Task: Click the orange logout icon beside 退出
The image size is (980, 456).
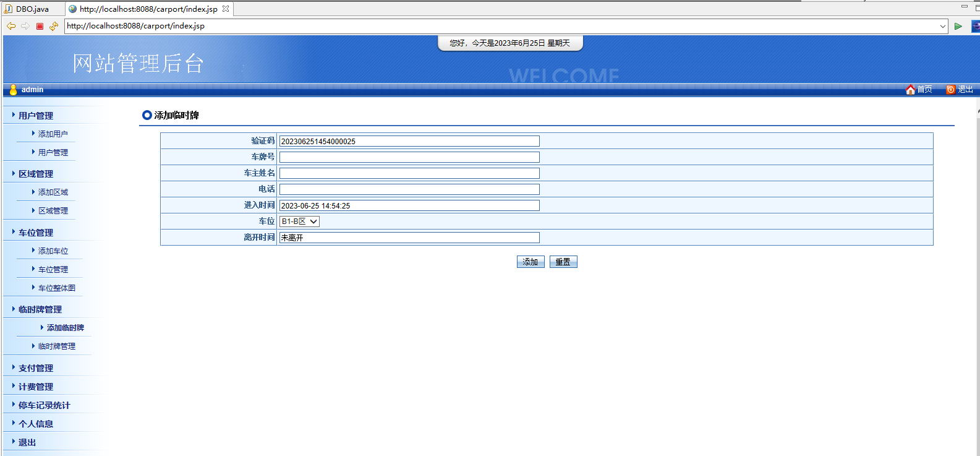Action: click(x=951, y=90)
